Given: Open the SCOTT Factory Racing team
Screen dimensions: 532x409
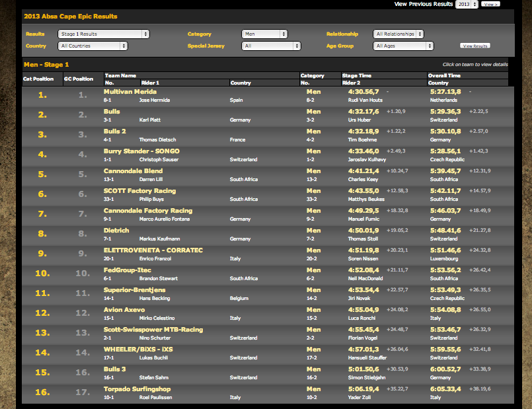Looking at the screenshot, I should click(139, 191).
